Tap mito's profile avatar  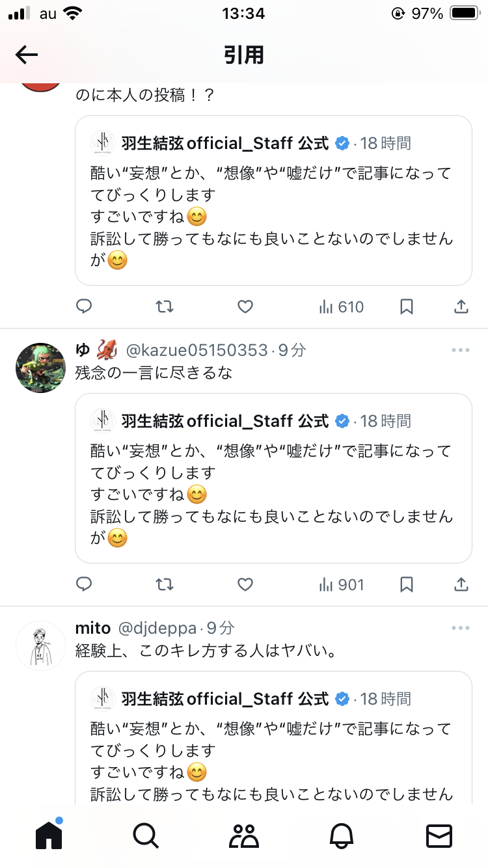point(40,645)
